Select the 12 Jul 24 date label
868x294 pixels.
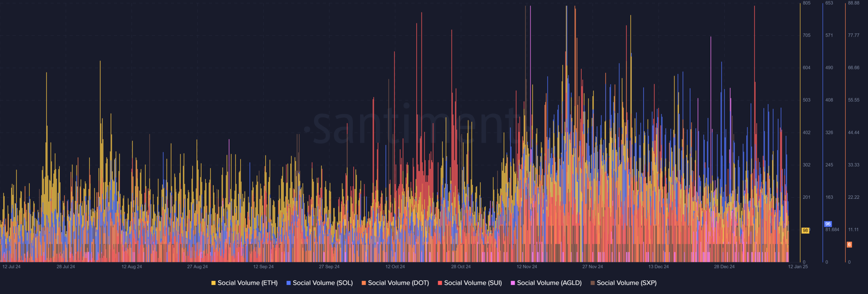coord(12,267)
